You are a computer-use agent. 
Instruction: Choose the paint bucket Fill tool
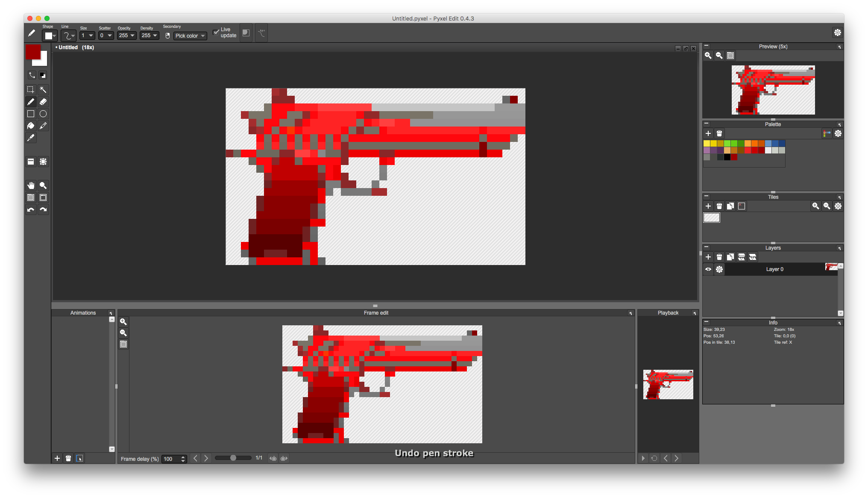coord(31,126)
